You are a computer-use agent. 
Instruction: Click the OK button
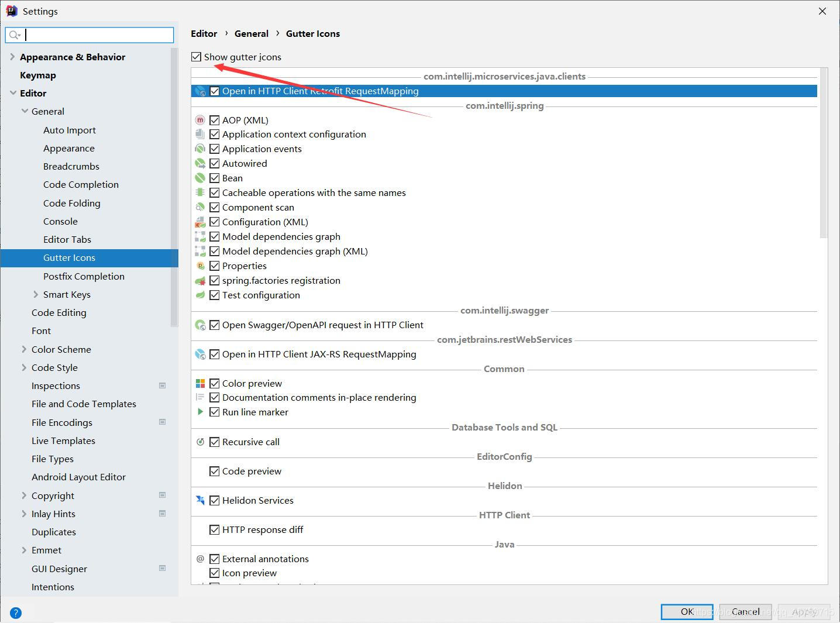pos(687,611)
